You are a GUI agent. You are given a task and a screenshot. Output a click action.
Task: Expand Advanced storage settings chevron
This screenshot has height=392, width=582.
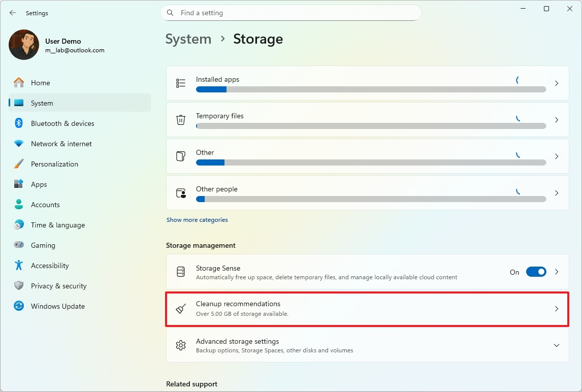pos(557,345)
